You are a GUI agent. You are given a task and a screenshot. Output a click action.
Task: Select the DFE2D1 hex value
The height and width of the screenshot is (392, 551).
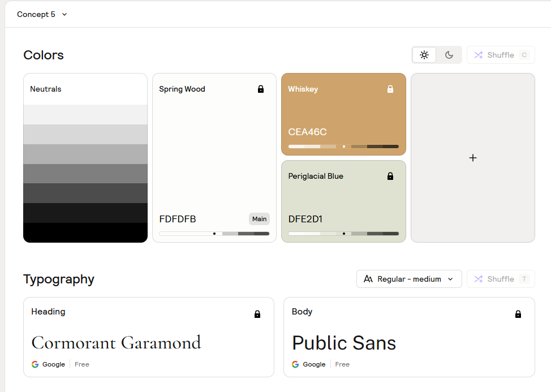[x=305, y=219]
